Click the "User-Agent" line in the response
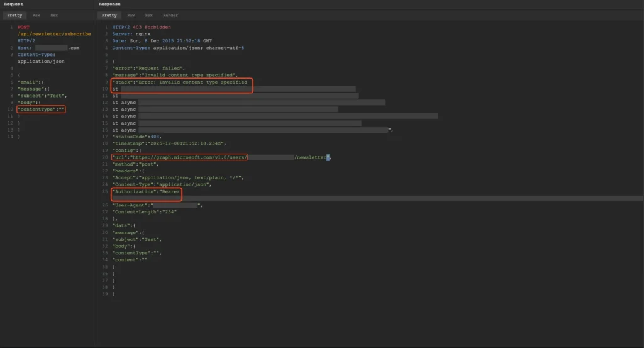 [131, 205]
